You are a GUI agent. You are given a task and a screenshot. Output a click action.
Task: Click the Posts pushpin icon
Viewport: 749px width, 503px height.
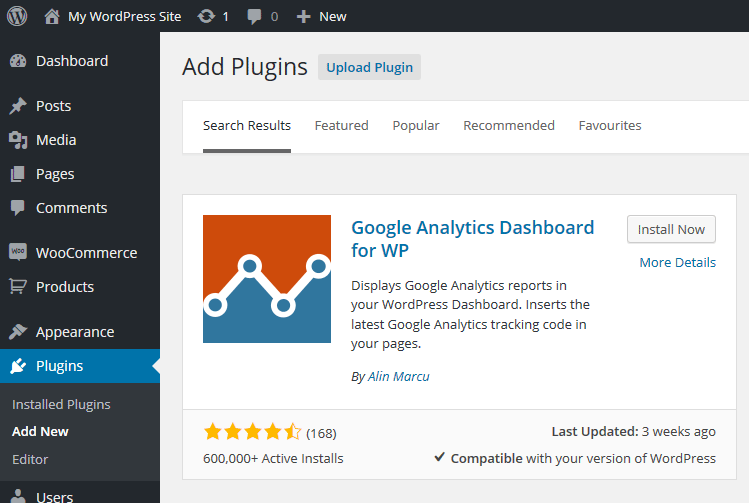coord(18,106)
